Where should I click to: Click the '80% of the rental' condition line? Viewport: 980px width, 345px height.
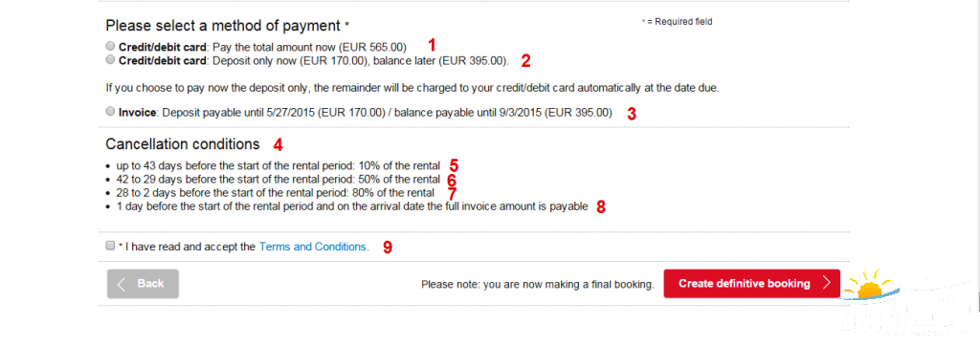pos(275,192)
